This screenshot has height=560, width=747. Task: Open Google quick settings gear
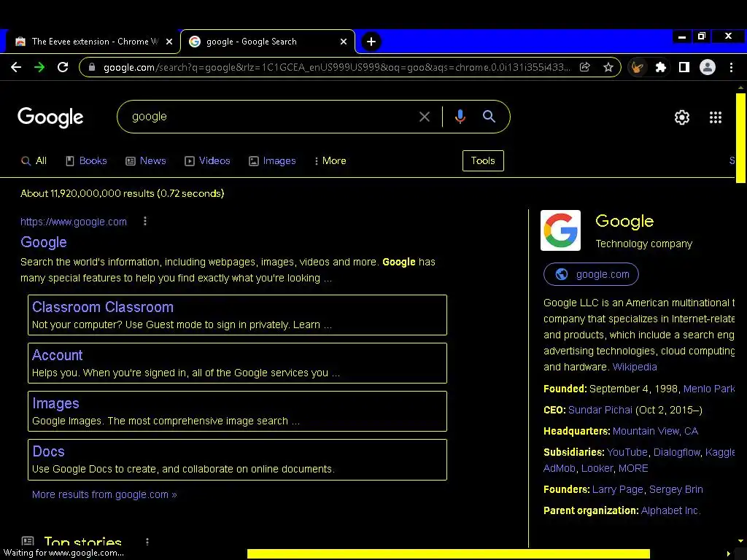click(x=682, y=117)
